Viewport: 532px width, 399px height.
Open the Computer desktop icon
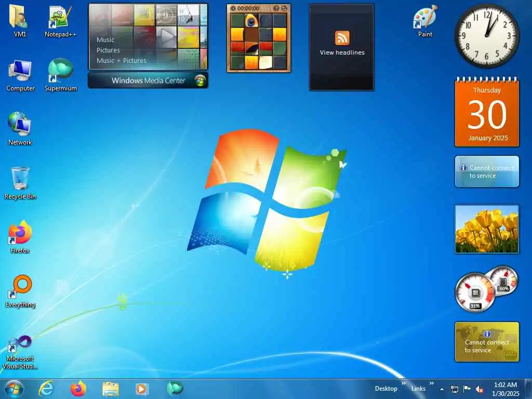pos(20,75)
